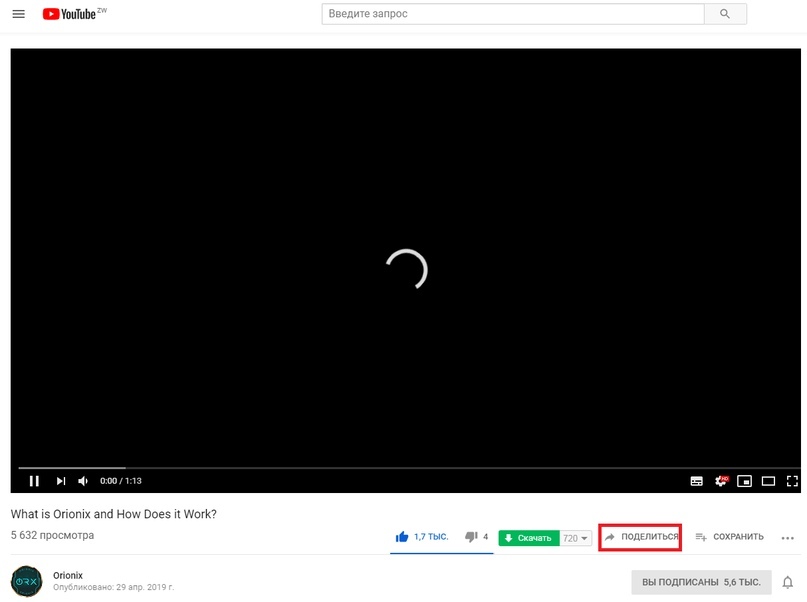Click the notification bell icon
The width and height of the screenshot is (807, 602).
(787, 582)
